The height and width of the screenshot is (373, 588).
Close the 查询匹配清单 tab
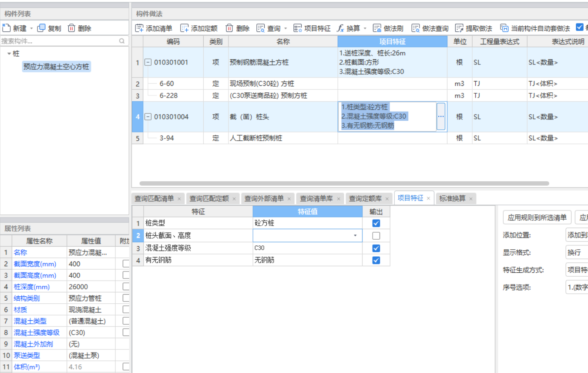tap(179, 199)
